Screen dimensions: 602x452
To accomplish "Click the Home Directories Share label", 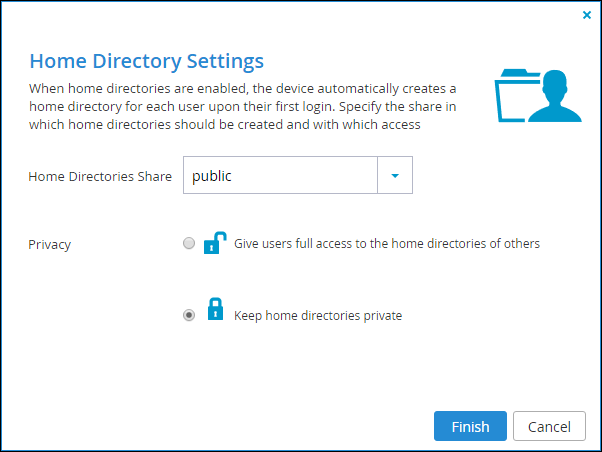I will 100,176.
